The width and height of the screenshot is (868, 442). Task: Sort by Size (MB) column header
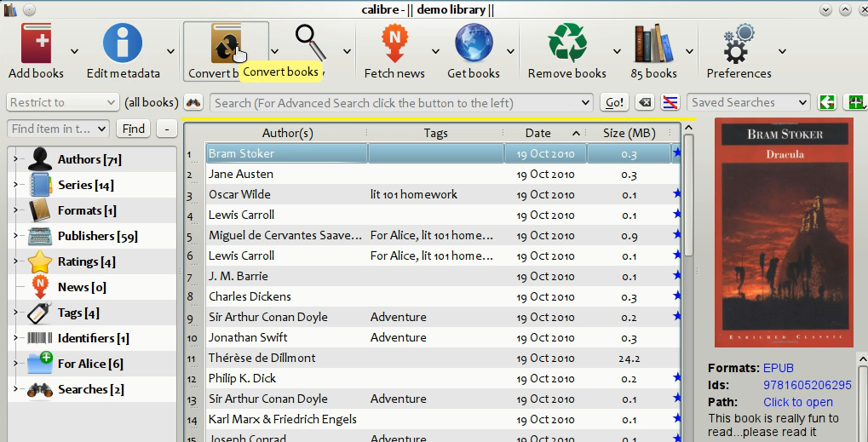click(629, 134)
